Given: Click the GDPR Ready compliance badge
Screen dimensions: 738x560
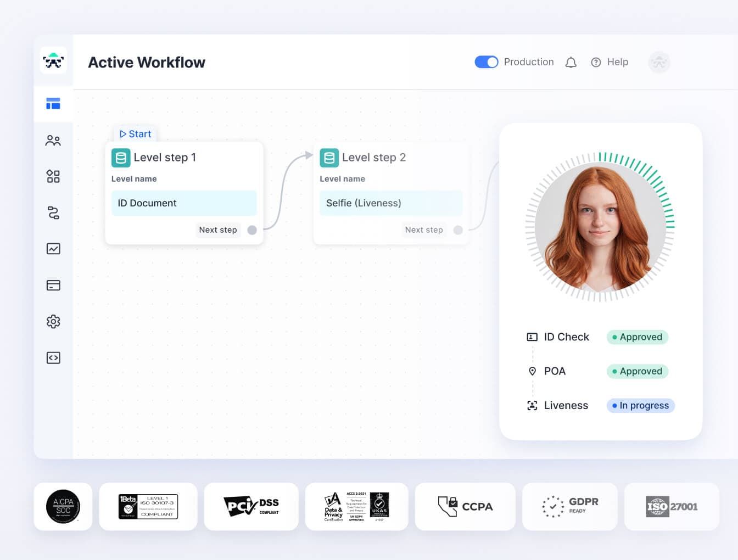Looking at the screenshot, I should tap(570, 506).
